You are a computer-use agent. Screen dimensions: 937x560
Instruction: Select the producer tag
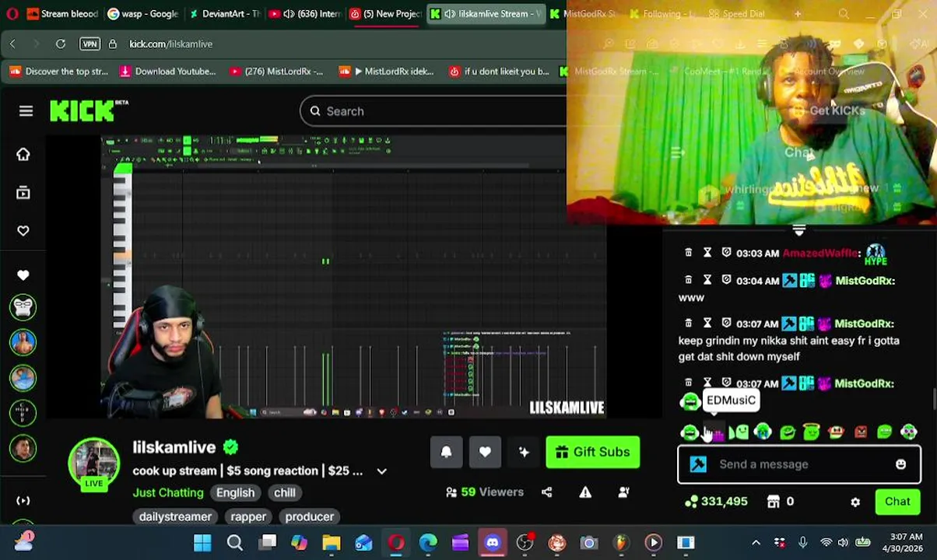point(309,516)
